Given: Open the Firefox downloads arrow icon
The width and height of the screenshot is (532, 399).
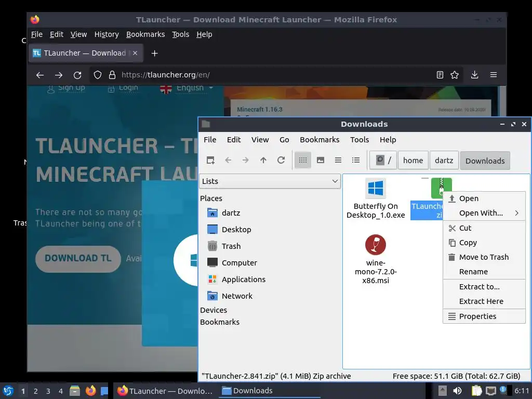Looking at the screenshot, I should (475, 75).
